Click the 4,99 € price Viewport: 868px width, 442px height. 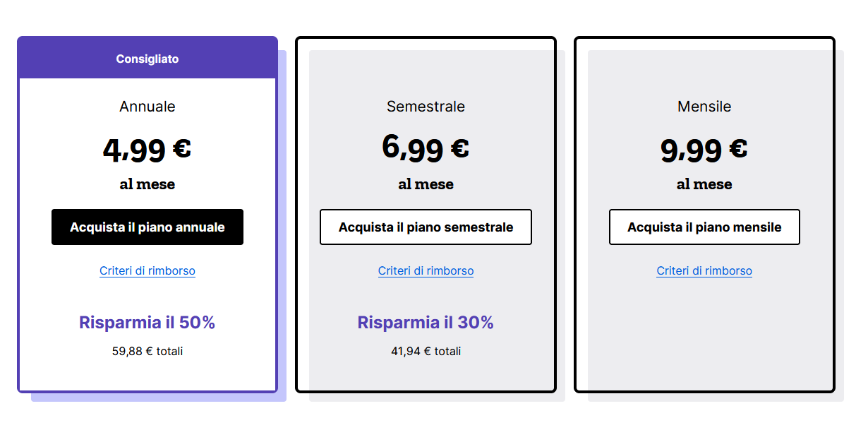pyautogui.click(x=147, y=149)
